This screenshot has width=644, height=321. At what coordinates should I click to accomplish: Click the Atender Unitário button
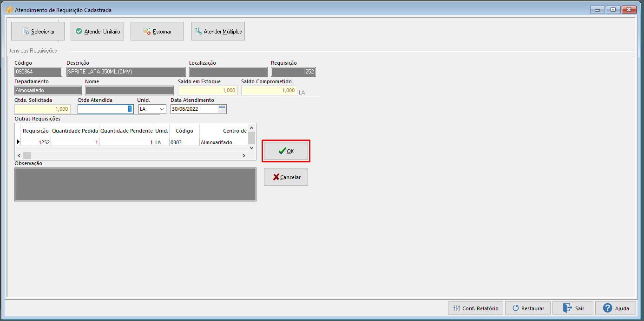pyautogui.click(x=98, y=32)
